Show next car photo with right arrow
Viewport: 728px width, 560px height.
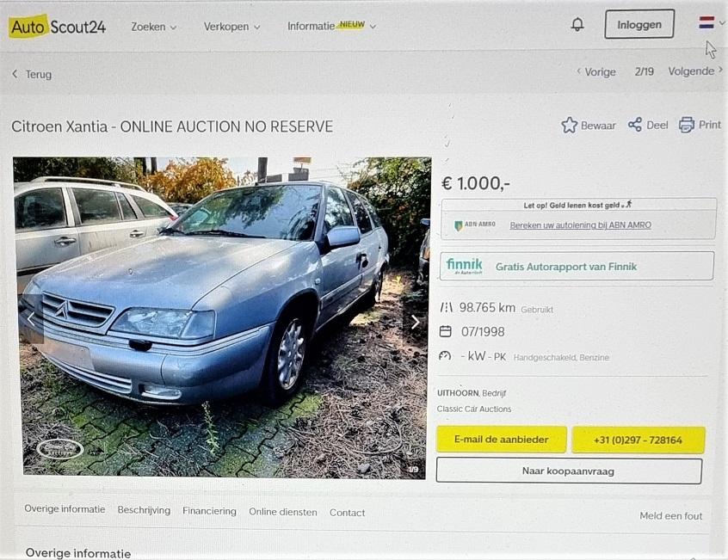pos(415,322)
